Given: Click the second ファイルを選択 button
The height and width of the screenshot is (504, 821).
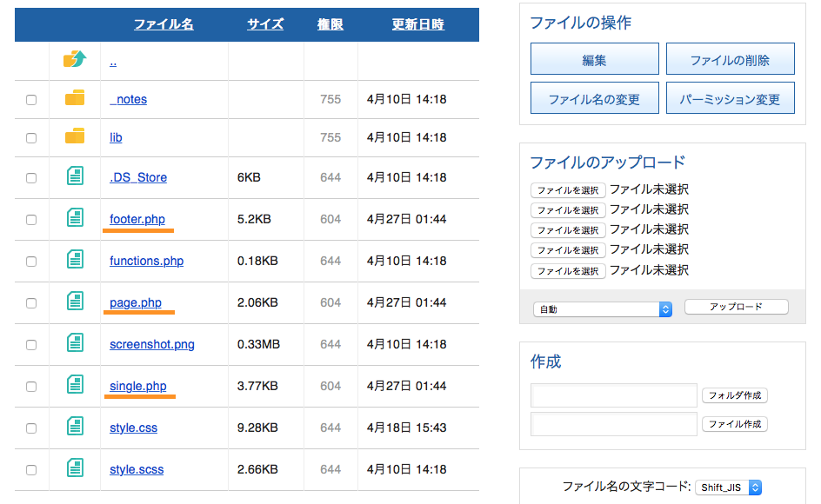Looking at the screenshot, I should [x=568, y=210].
